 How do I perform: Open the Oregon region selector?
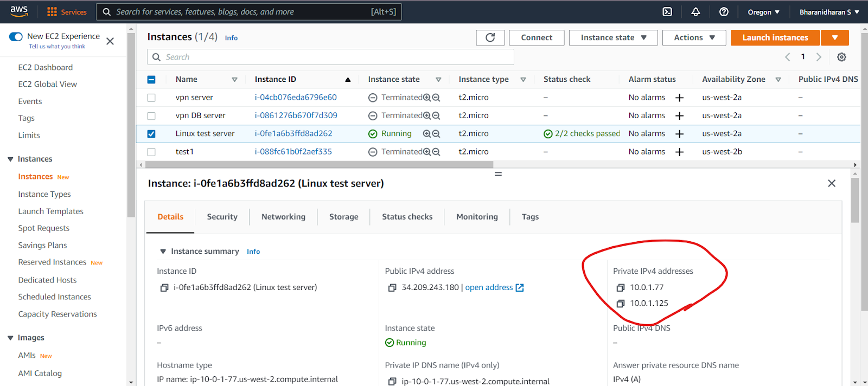point(763,12)
